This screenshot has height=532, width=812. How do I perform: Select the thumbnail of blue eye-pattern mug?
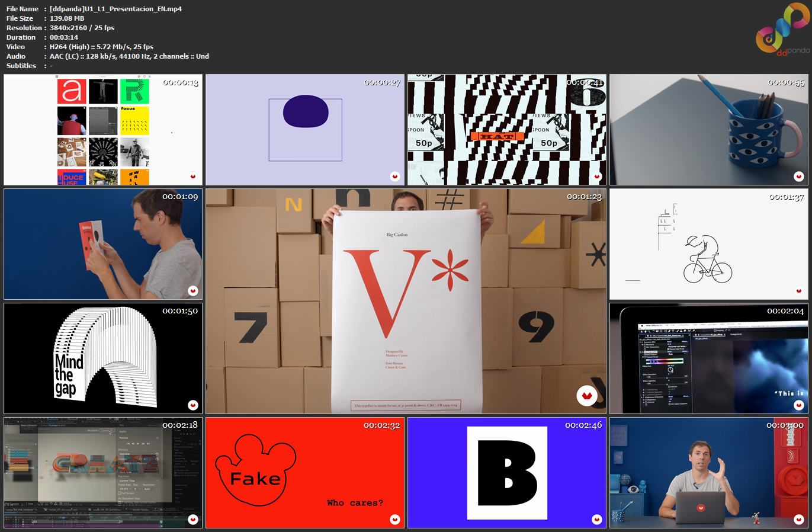click(x=709, y=130)
